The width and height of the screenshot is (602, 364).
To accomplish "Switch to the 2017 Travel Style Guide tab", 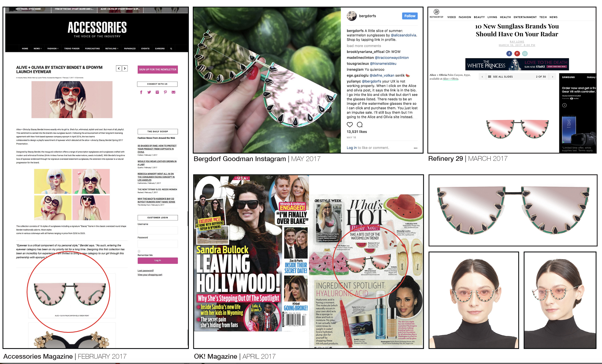I will click(28, 9).
